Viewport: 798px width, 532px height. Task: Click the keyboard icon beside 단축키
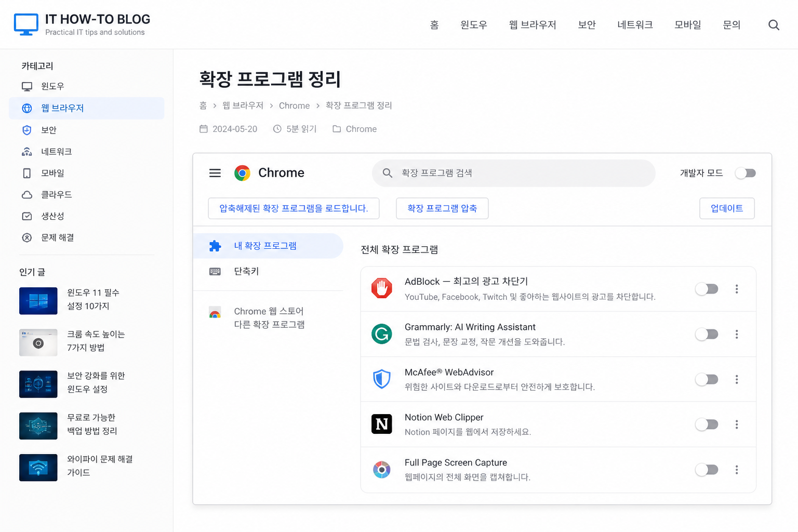[x=215, y=271]
